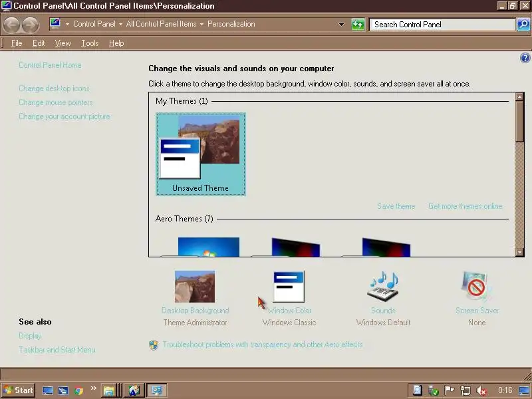532x399 pixels.
Task: Open Display link under See also
Action: coord(30,336)
